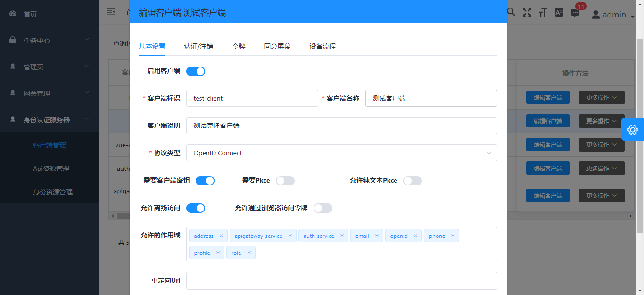Screen dimensions: 644x295
Task: Switch to the 认证/注销 tab
Action: [198, 46]
